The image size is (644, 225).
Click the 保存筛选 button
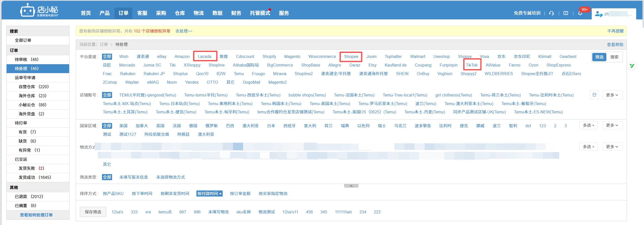(x=93, y=212)
